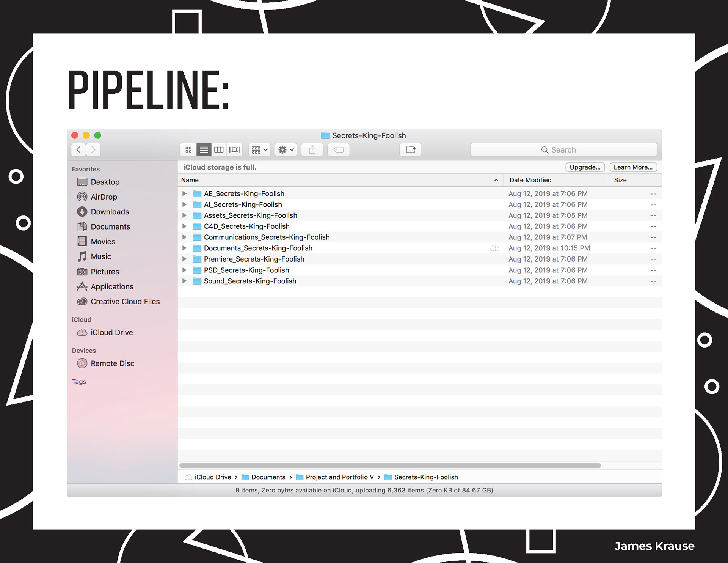Expand the Sound_Secrets-King-Foolish disclosure triangle
Viewport: 728px width, 563px height.
point(184,281)
